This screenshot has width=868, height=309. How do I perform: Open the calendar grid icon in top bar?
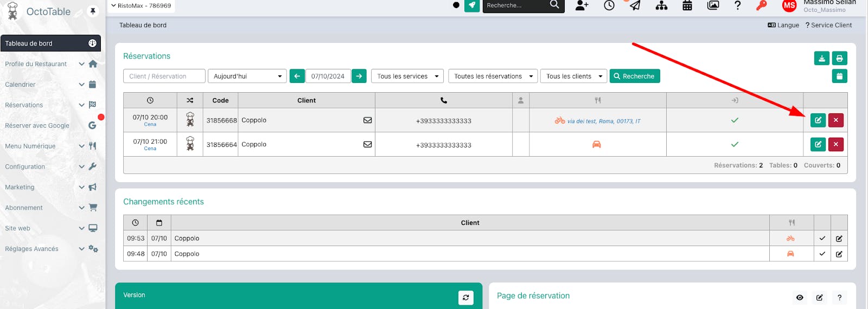point(687,5)
